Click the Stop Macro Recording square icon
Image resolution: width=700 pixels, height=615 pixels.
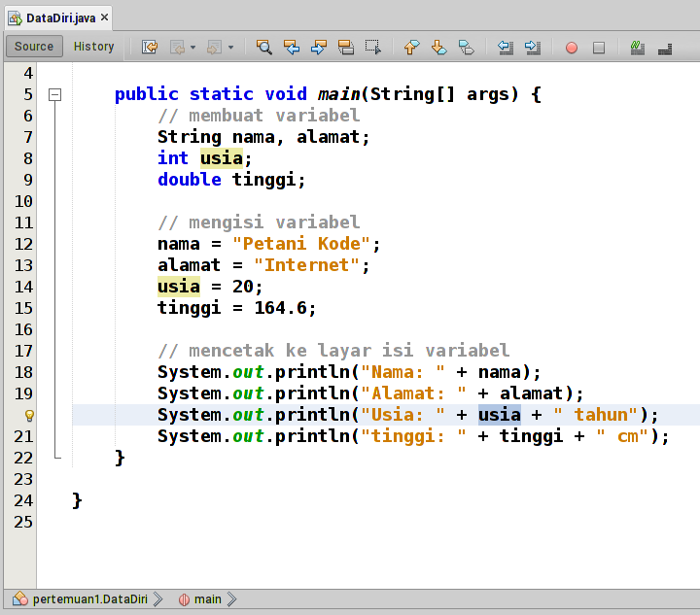[x=599, y=48]
